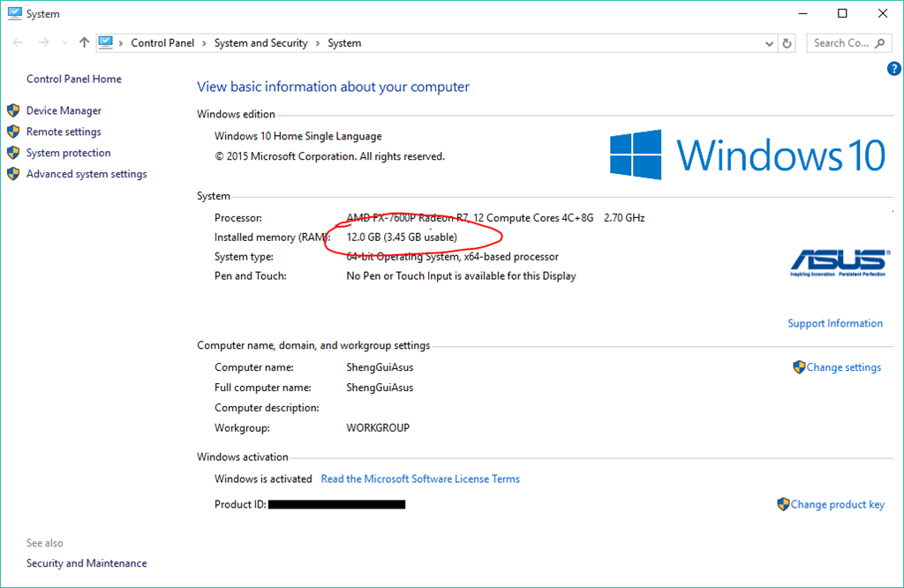Click the Windows is activated text

coord(263,479)
